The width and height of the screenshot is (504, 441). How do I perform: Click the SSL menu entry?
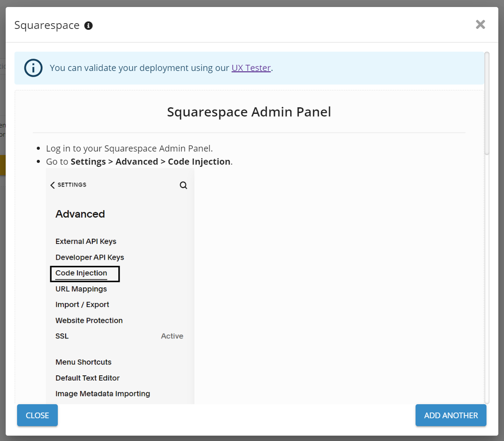[62, 336]
